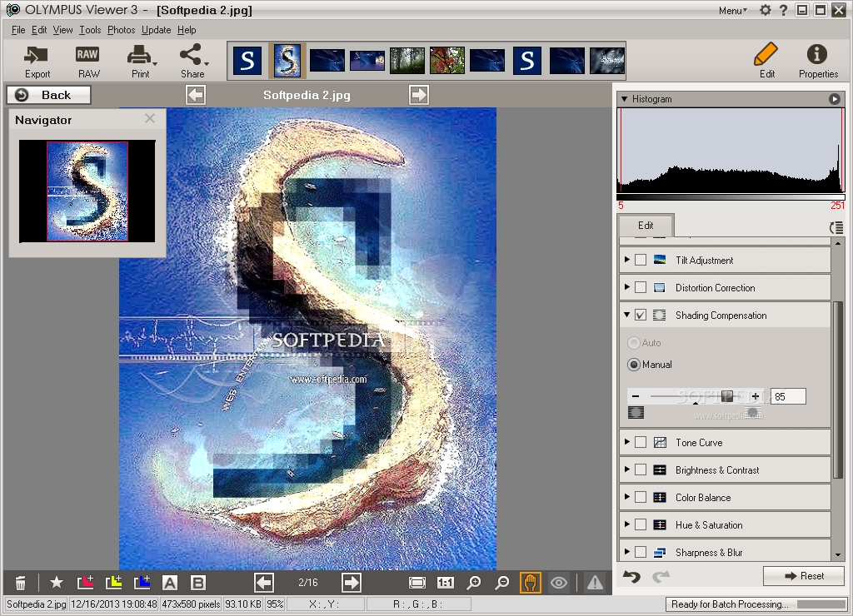Click the shading slider minus button
The width and height of the screenshot is (853, 616).
pos(636,396)
